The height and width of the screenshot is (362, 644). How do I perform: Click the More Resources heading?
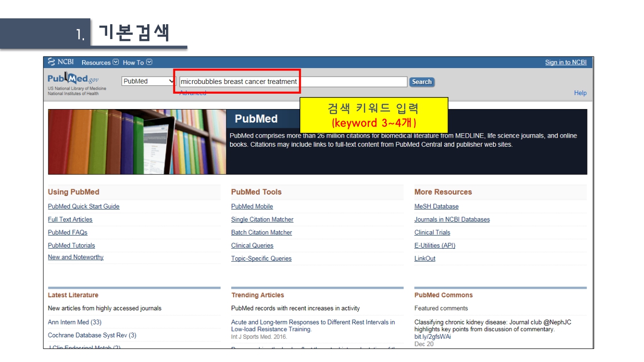(443, 192)
